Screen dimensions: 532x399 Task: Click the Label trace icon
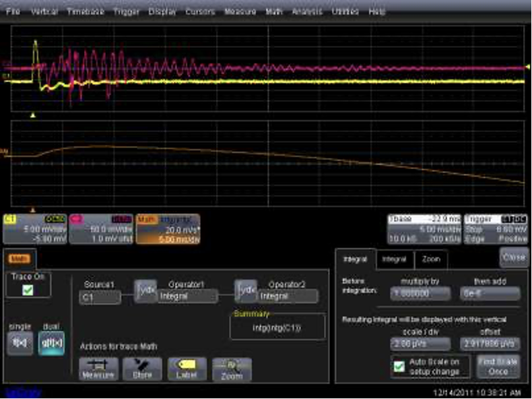(187, 369)
